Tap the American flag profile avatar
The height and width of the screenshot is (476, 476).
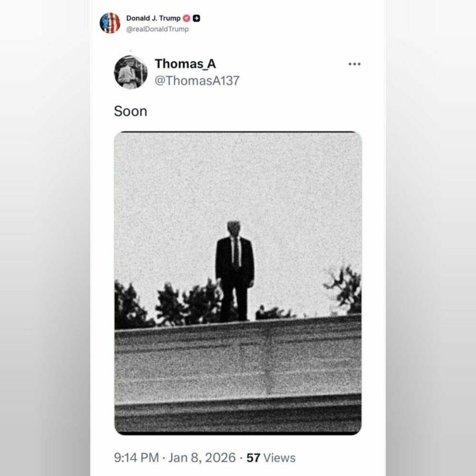[x=110, y=23]
